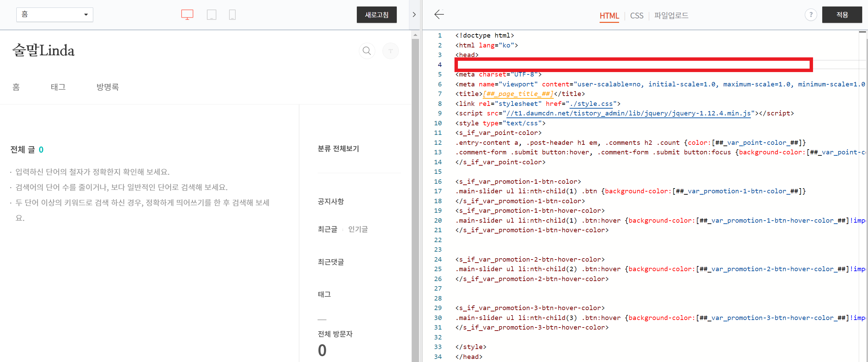Image resolution: width=868 pixels, height=362 pixels.
Task: Place cursor on empty line 4 in editor
Action: 633,65
